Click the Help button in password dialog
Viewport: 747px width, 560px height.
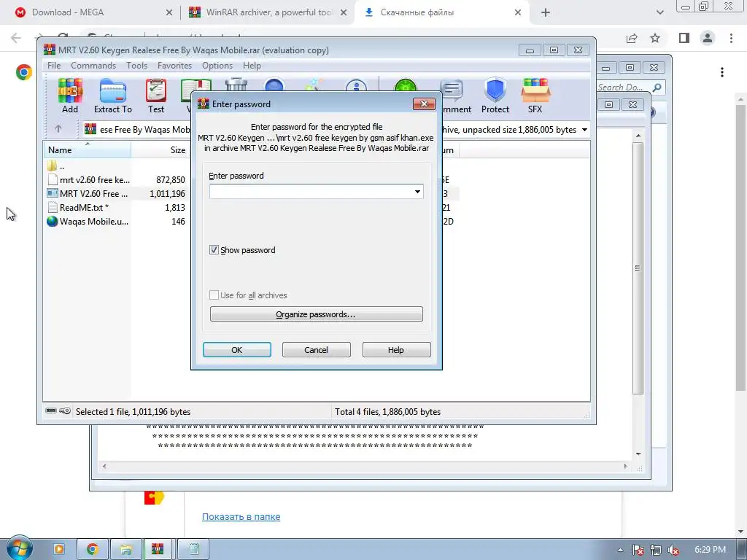(x=396, y=350)
